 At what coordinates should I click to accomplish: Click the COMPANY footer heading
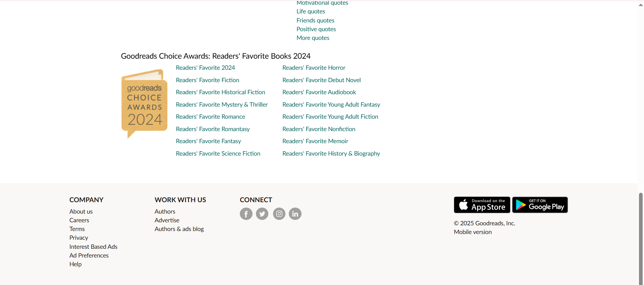86,200
